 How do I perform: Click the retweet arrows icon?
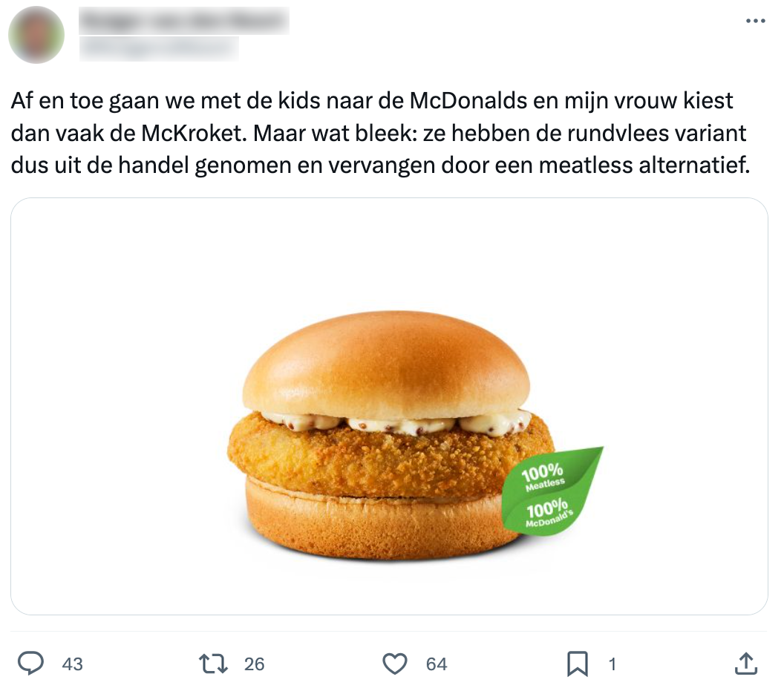tap(214, 664)
